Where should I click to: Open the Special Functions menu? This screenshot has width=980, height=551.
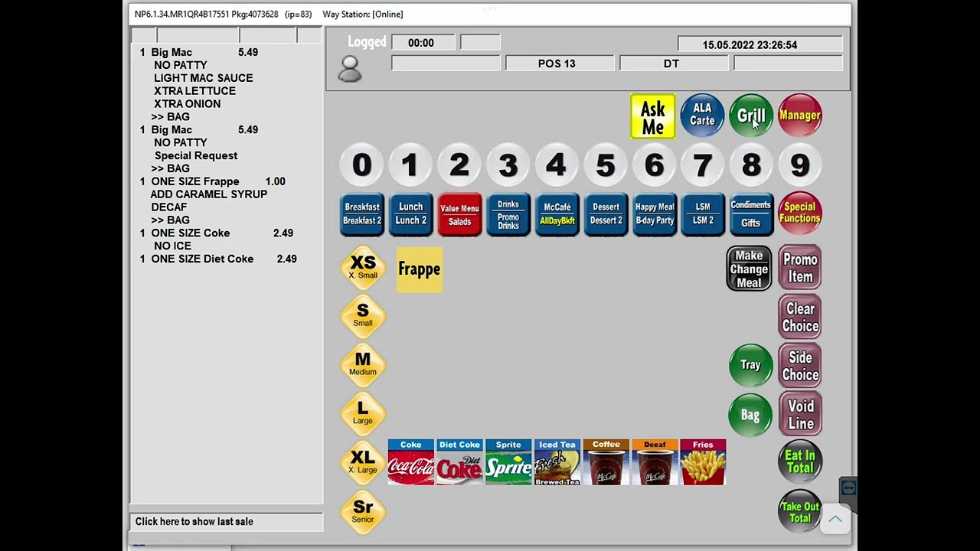pyautogui.click(x=800, y=213)
